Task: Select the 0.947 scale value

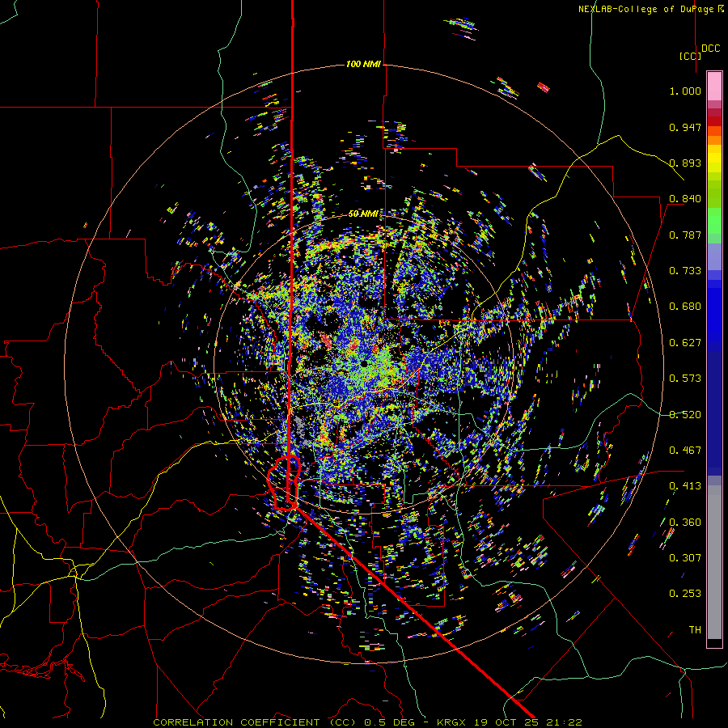Action: click(x=685, y=127)
